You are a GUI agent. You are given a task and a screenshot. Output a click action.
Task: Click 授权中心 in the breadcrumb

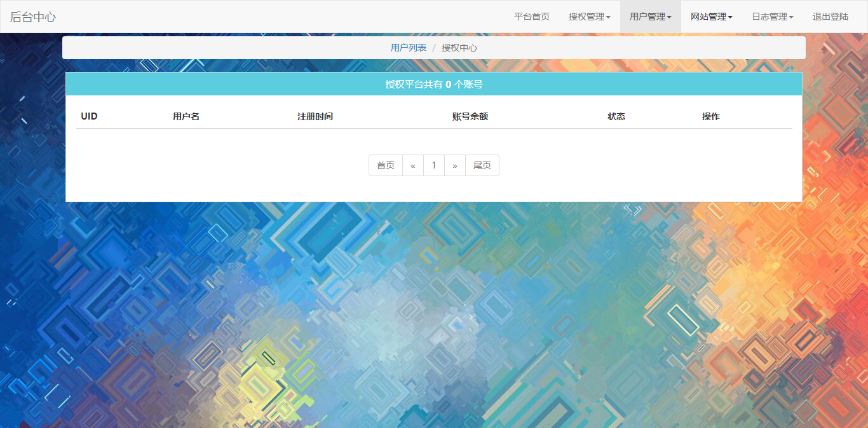pos(459,48)
